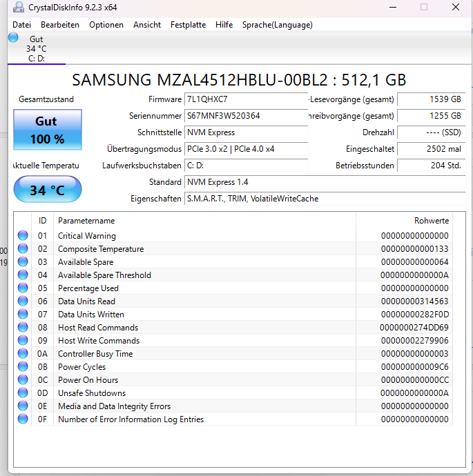Click the status orb for Data Units Written
The width and height of the screenshot is (473, 476).
[x=23, y=314]
